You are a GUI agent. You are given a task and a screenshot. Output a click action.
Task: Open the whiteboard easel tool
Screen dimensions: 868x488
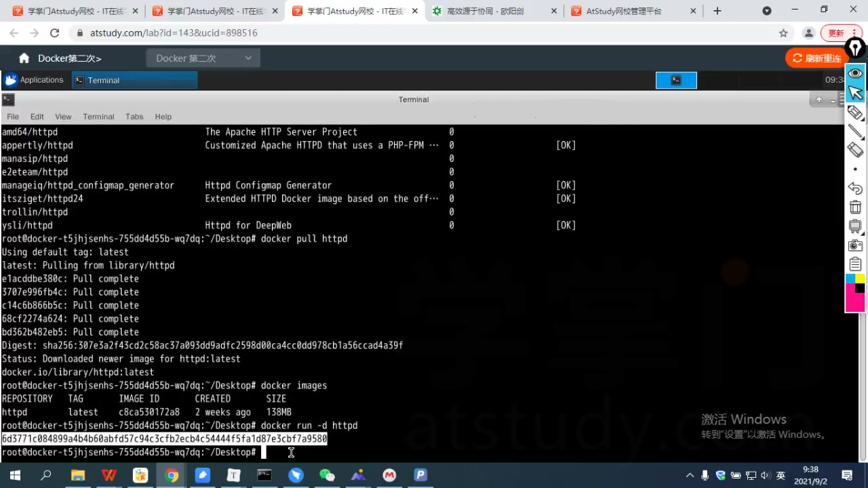pyautogui.click(x=855, y=226)
